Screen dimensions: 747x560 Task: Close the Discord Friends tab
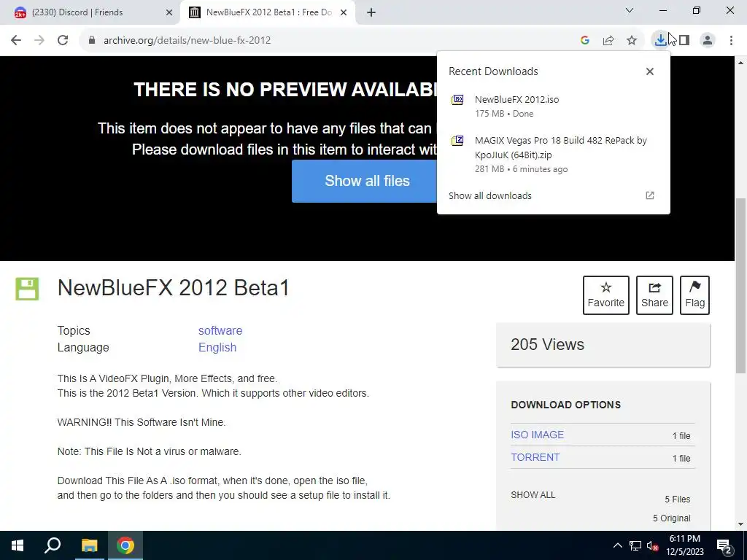169,12
